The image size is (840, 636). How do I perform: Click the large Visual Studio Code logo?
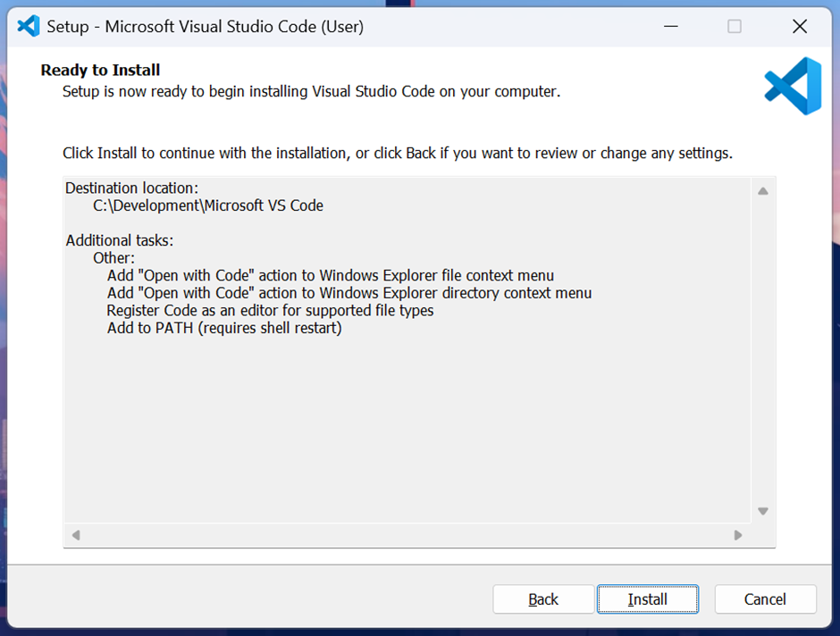point(793,86)
